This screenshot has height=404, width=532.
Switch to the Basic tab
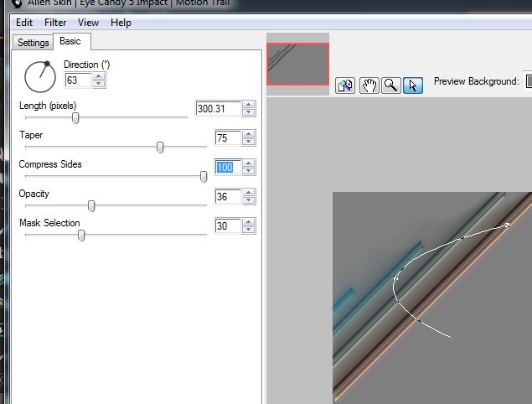coord(70,41)
